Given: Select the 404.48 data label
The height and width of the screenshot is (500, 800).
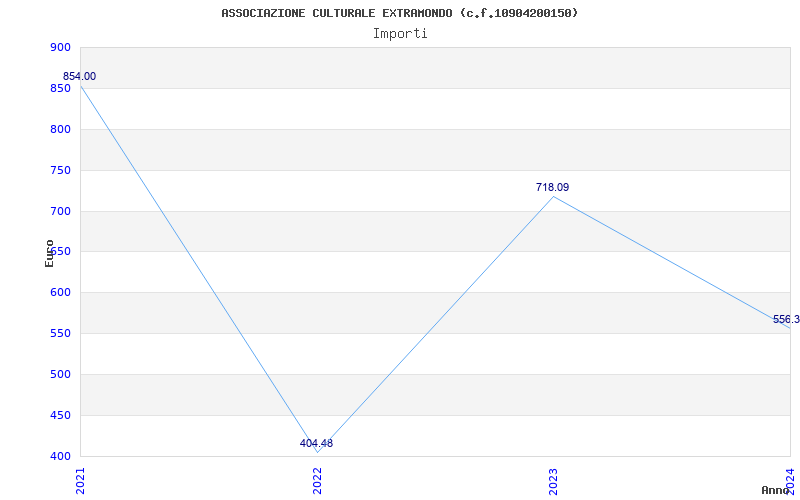Looking at the screenshot, I should pyautogui.click(x=316, y=443).
